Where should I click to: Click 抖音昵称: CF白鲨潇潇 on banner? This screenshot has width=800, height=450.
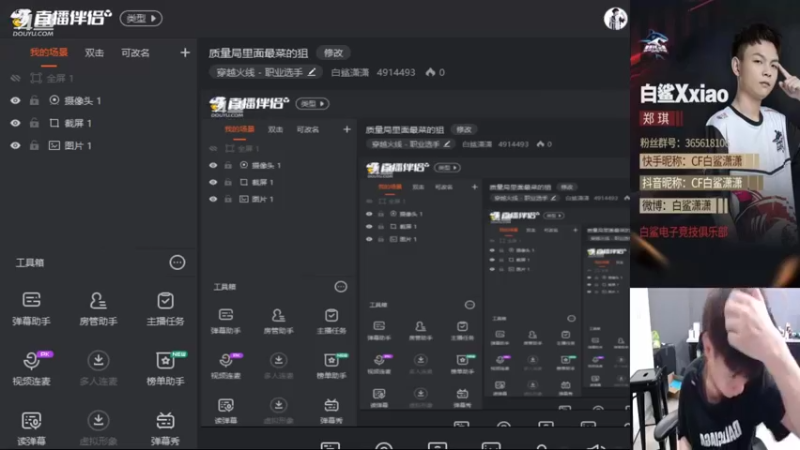tap(692, 183)
